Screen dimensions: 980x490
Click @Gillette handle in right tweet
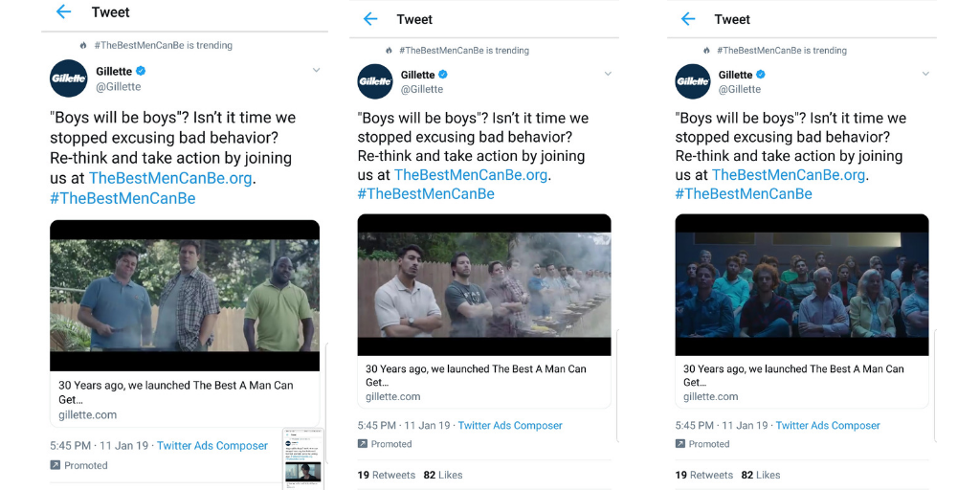click(x=740, y=89)
